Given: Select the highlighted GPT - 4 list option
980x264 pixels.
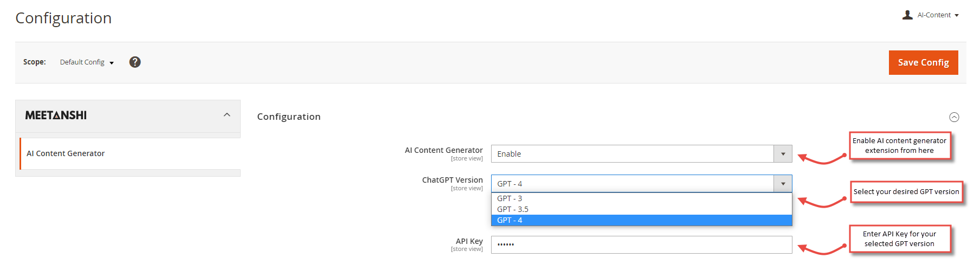Looking at the screenshot, I should tap(510, 220).
